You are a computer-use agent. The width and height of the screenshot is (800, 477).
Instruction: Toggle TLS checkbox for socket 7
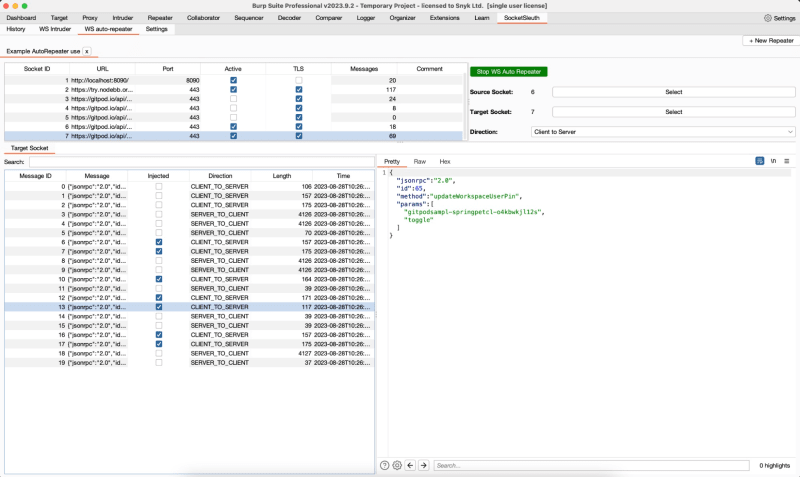coord(298,136)
